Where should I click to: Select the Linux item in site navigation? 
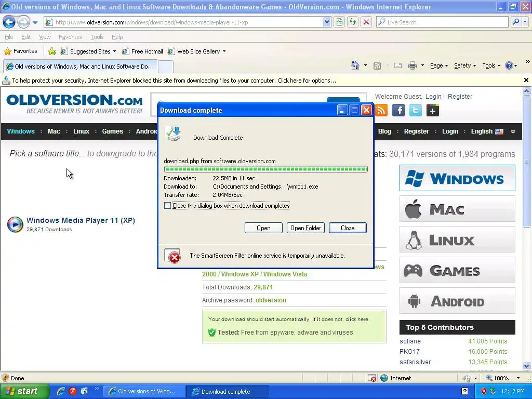pyautogui.click(x=81, y=131)
